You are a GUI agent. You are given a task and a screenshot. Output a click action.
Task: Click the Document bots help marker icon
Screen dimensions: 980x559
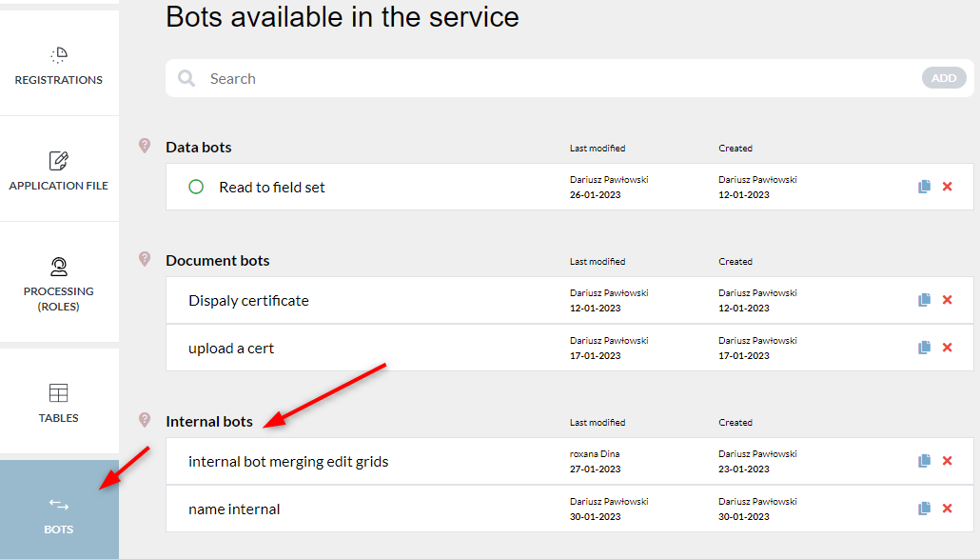tap(145, 259)
